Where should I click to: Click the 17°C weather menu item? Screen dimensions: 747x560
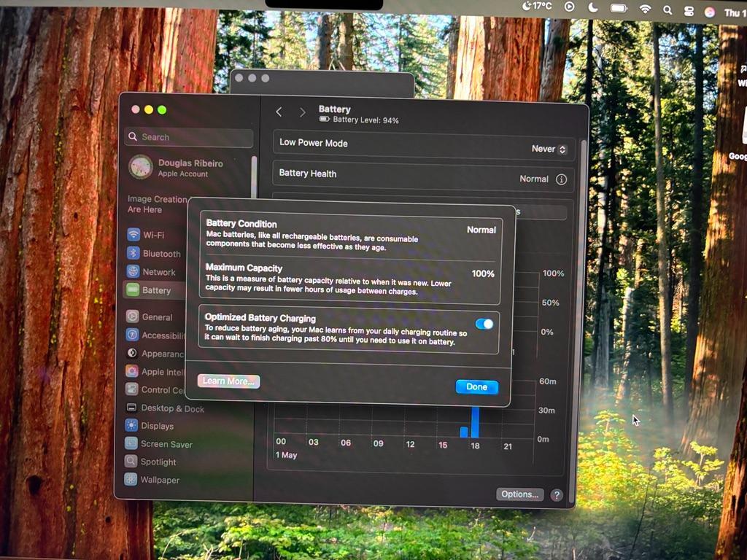[x=538, y=6]
